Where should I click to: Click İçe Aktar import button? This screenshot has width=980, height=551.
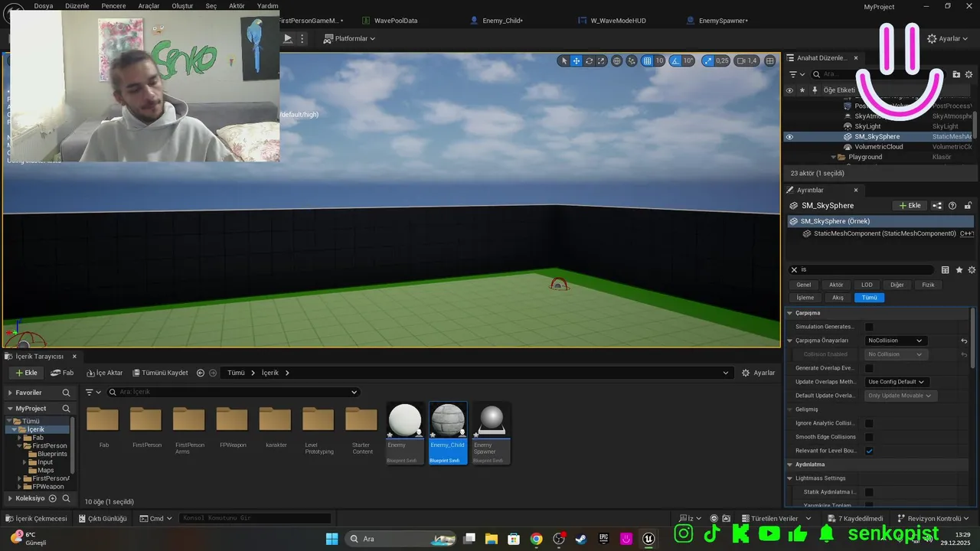coord(104,373)
